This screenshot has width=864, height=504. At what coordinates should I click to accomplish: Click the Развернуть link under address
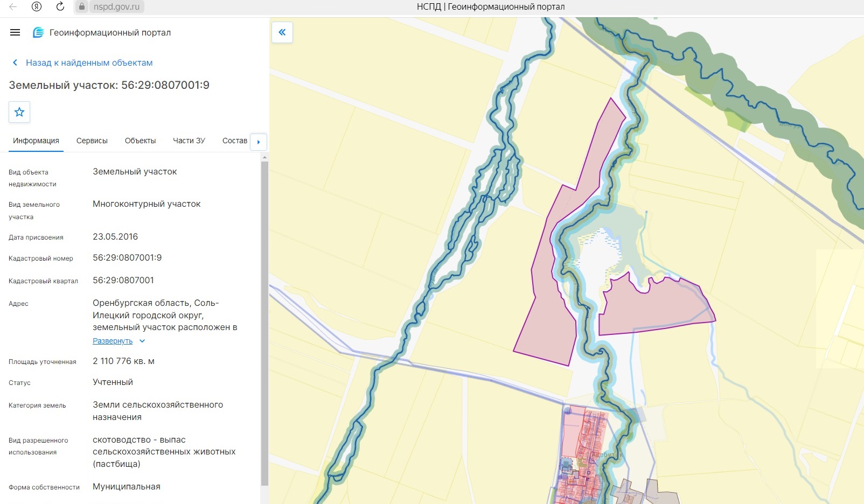(x=113, y=341)
